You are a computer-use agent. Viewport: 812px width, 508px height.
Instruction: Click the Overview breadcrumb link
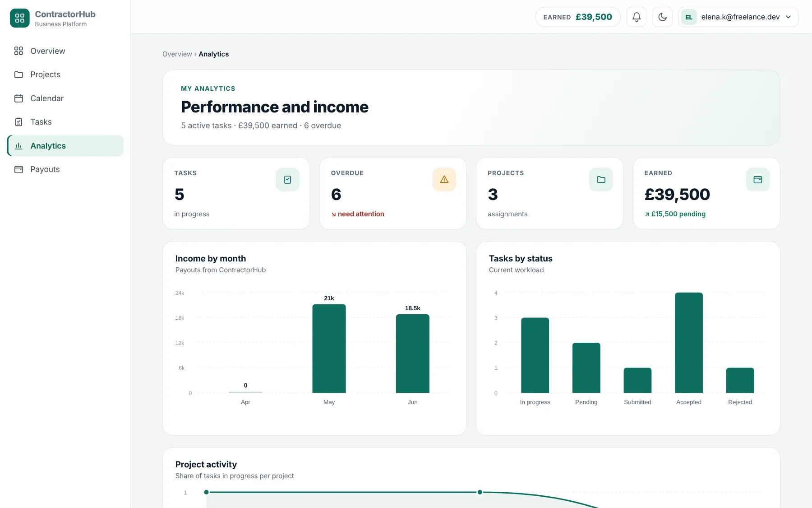(177, 54)
